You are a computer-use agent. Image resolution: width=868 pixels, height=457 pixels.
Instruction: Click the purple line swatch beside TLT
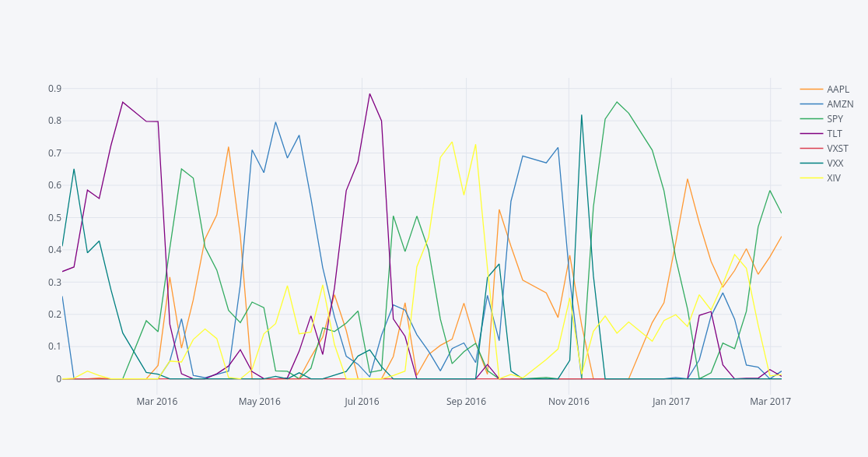click(x=811, y=134)
